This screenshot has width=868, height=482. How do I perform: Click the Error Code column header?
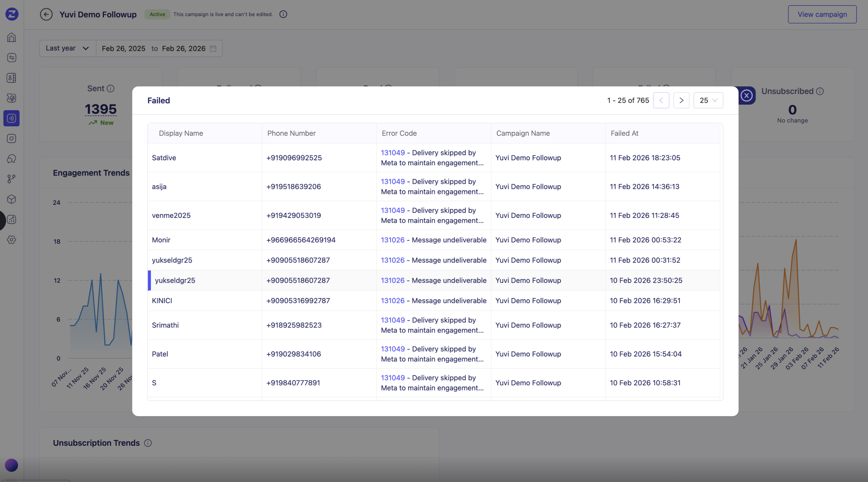coord(399,133)
